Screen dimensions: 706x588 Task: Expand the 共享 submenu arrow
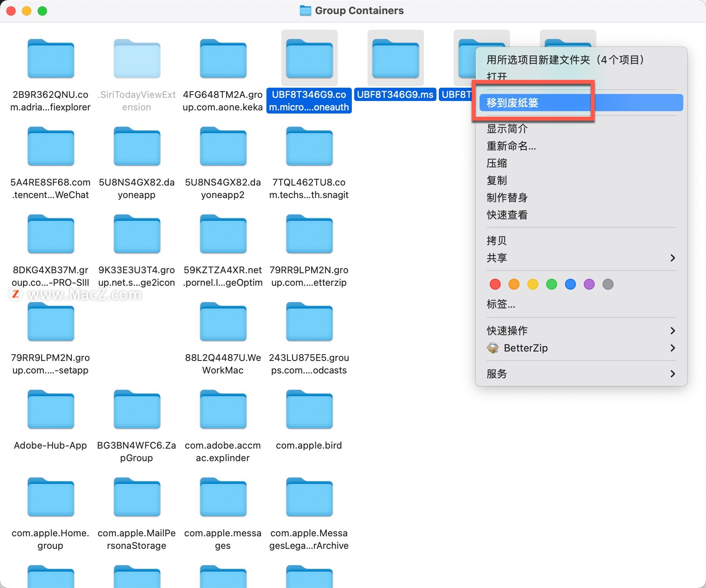click(x=673, y=258)
